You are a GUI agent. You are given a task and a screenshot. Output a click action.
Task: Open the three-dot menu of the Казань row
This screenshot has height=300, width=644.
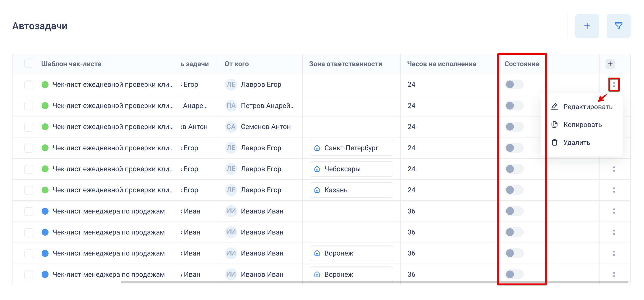coord(614,190)
